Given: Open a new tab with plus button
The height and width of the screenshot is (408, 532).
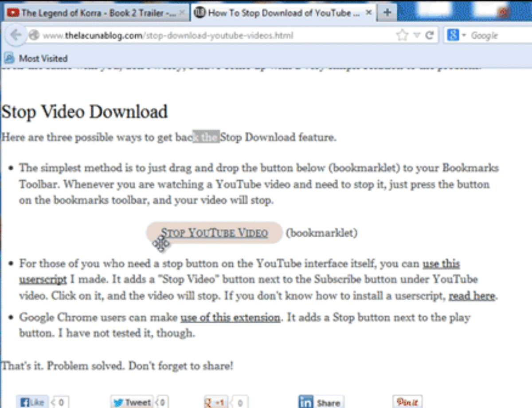Looking at the screenshot, I should [x=387, y=12].
